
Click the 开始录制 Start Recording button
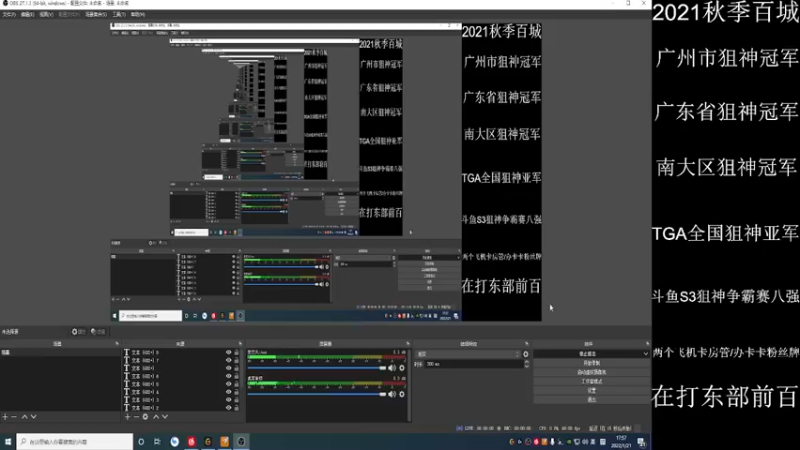coord(591,363)
